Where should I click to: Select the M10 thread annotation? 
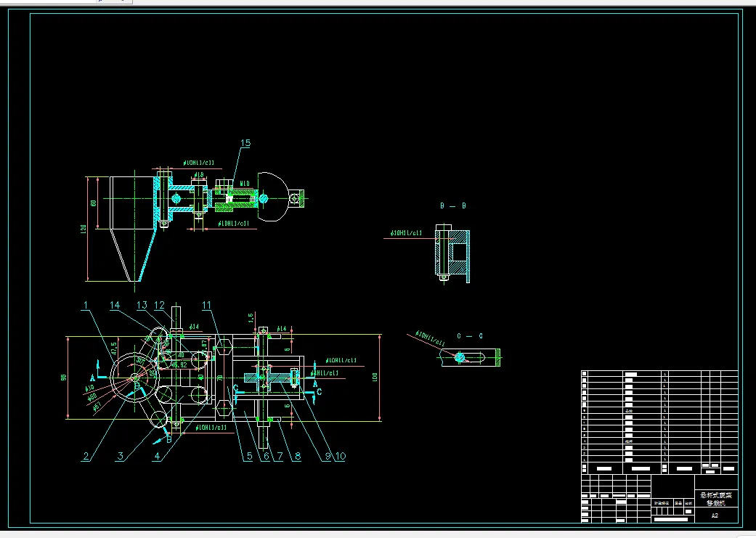tap(245, 183)
